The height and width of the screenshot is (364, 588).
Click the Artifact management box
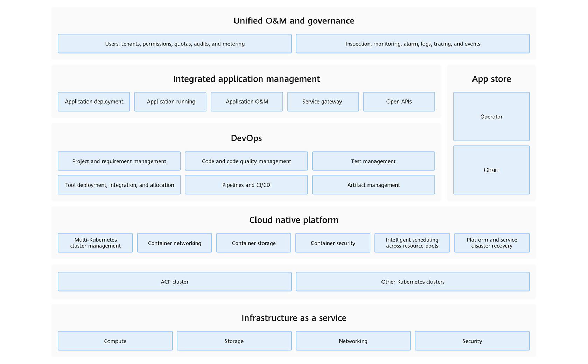[x=373, y=185]
